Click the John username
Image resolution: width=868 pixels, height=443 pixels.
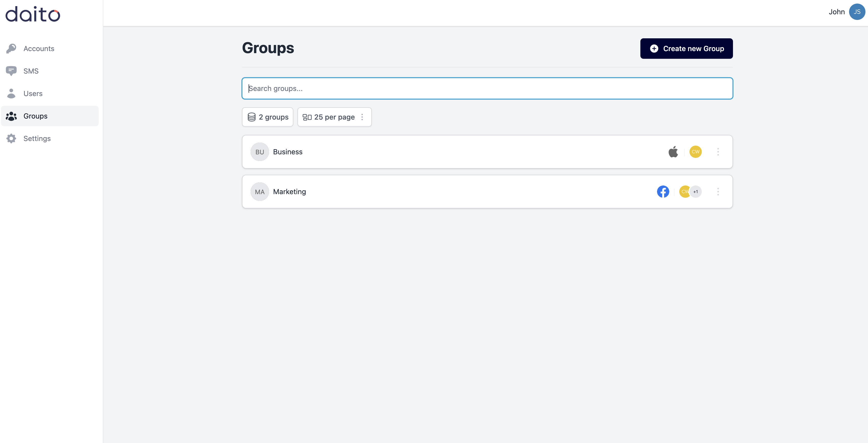(x=837, y=12)
